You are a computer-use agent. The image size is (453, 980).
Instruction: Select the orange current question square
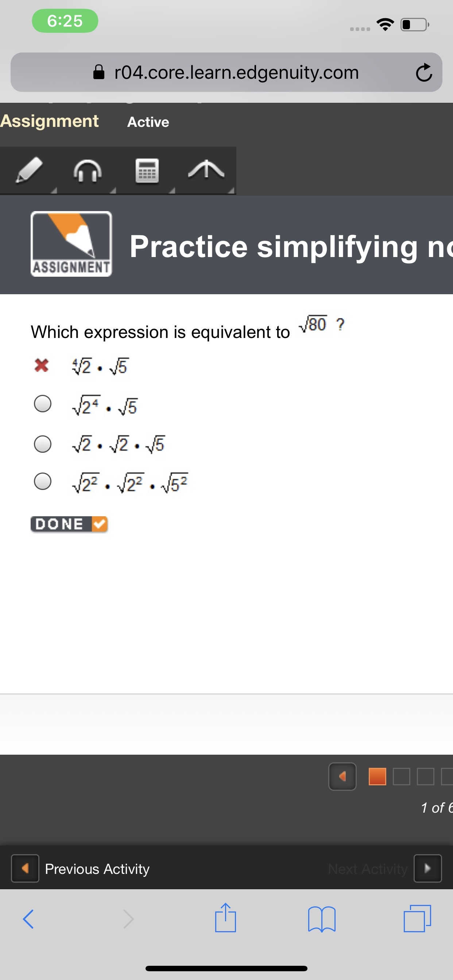click(377, 777)
